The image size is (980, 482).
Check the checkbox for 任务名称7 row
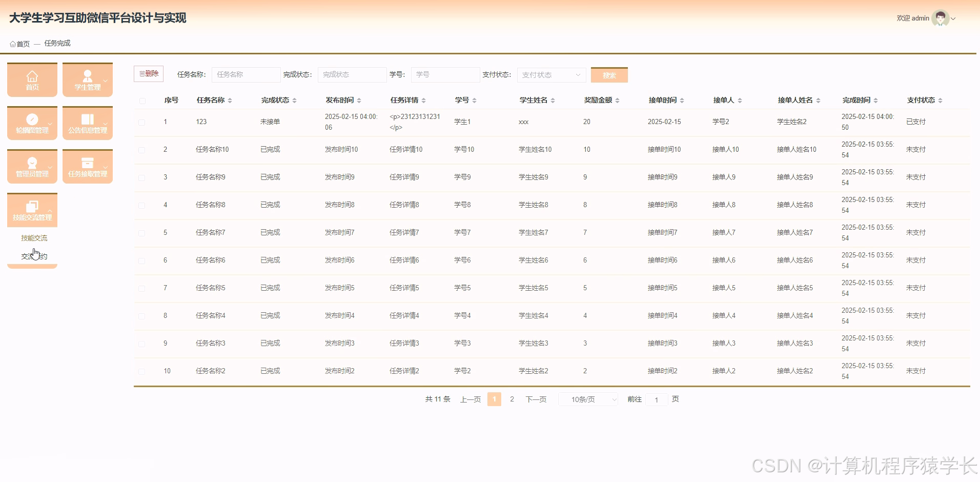pyautogui.click(x=142, y=232)
